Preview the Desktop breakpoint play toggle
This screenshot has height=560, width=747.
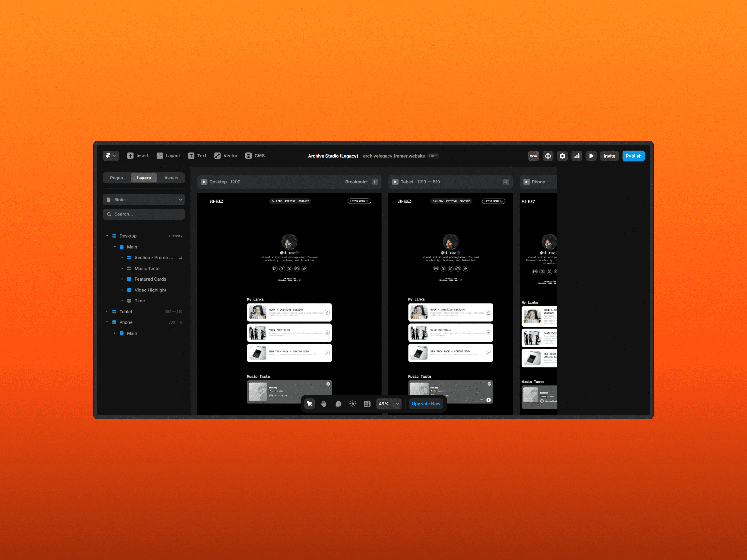pos(204,182)
